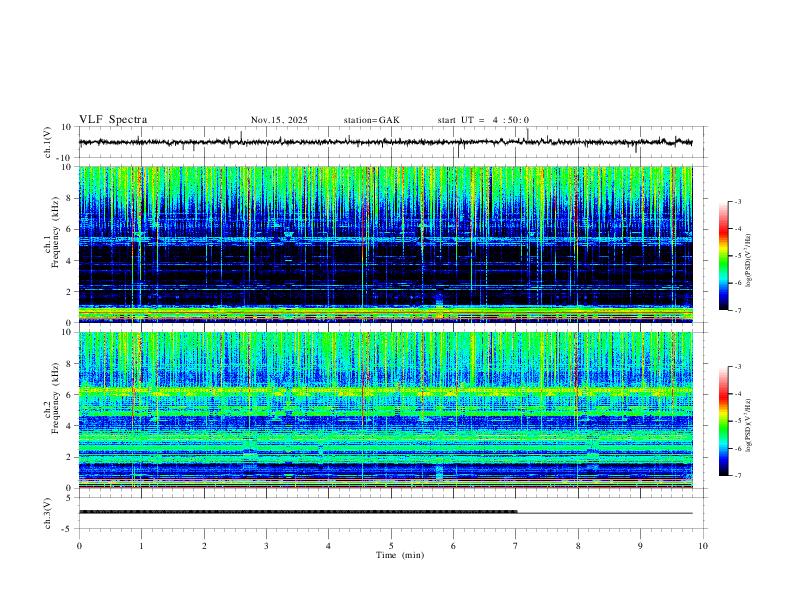Click the time axis tick label "6"

tap(454, 546)
